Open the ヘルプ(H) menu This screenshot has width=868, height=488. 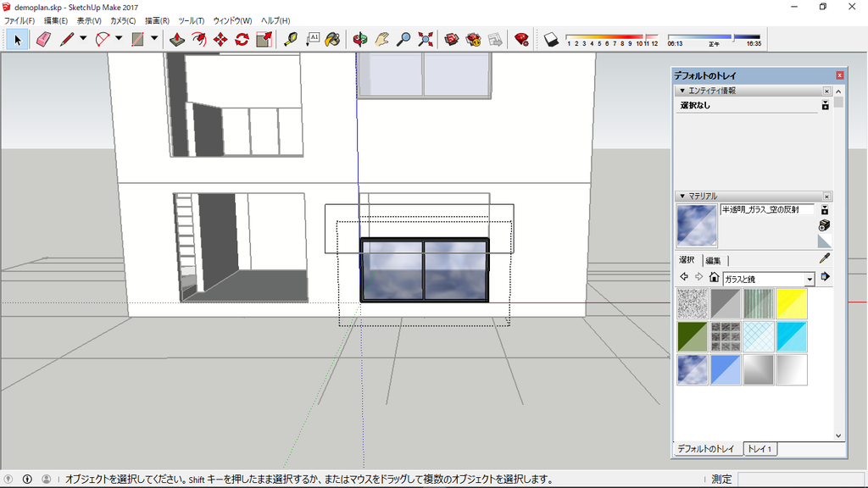coord(275,20)
